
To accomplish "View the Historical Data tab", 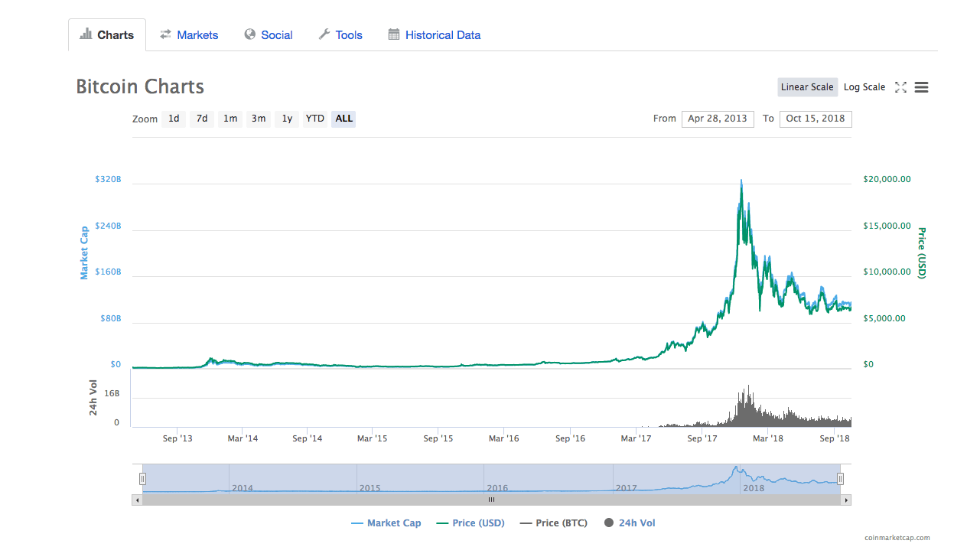I will (435, 35).
